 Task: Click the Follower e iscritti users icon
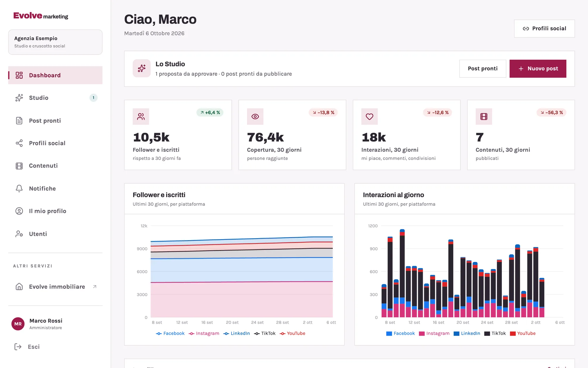141,117
